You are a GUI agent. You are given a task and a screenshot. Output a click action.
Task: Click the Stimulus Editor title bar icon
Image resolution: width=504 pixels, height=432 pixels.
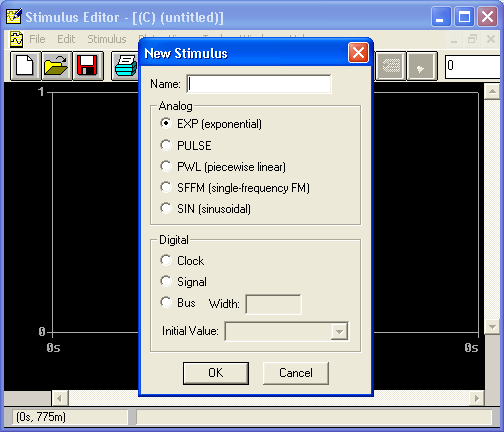14,16
